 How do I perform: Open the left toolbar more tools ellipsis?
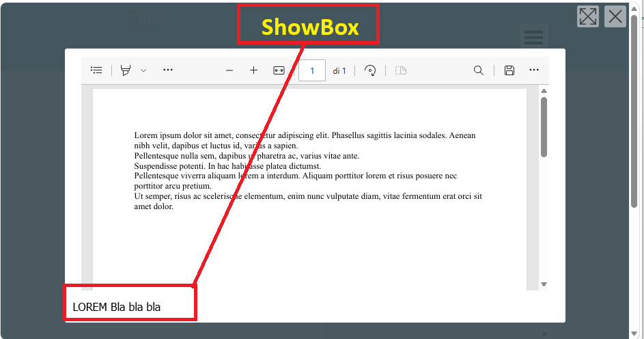click(x=168, y=70)
